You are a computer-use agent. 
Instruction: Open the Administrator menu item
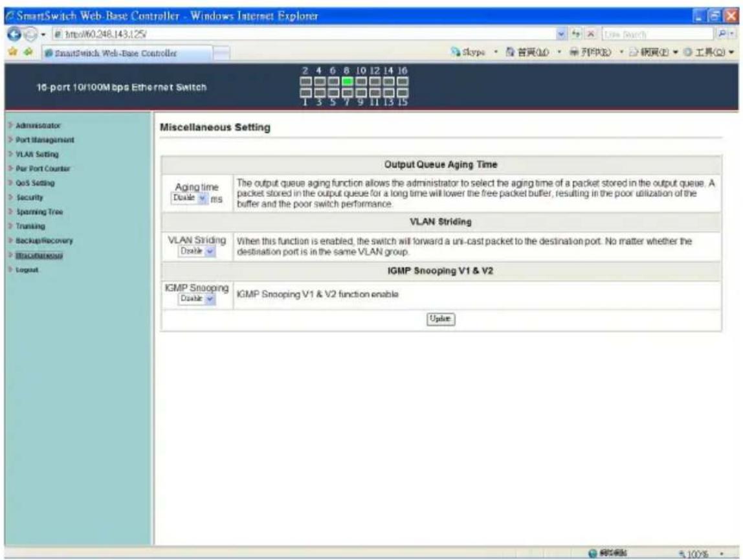(x=38, y=126)
